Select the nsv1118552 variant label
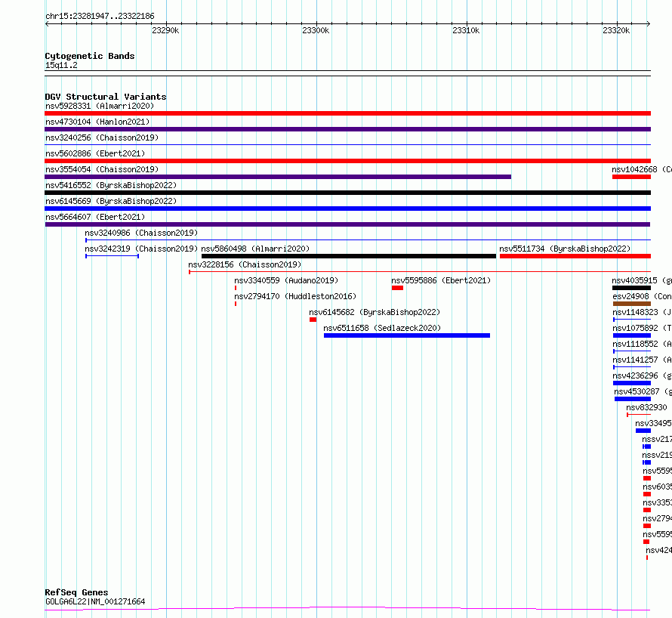This screenshot has width=672, height=618. 642,344
